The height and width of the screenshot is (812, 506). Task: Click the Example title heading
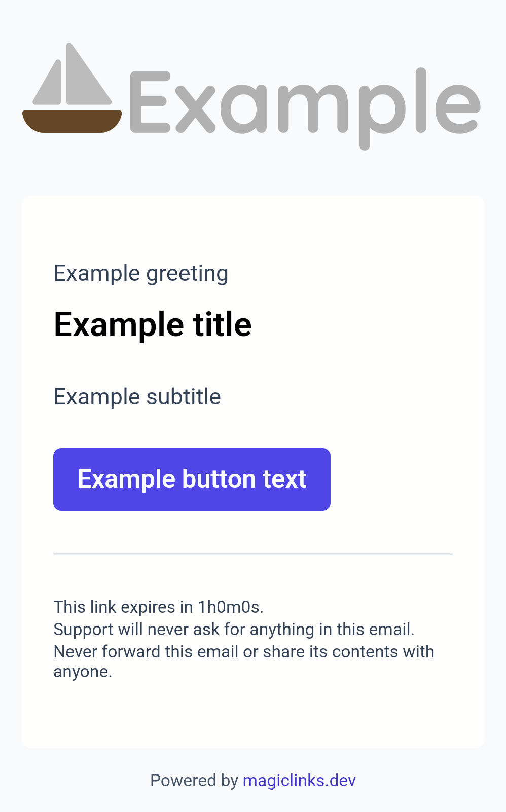coord(153,324)
